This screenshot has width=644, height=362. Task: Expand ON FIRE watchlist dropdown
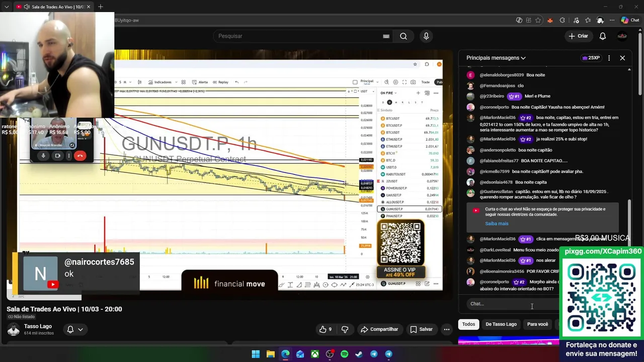[388, 93]
